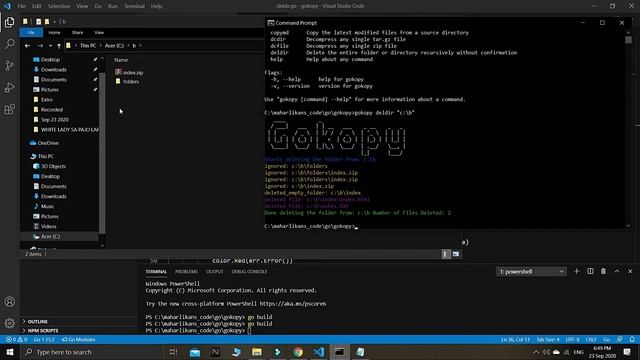Image resolution: width=640 pixels, height=360 pixels.
Task: Switch to VS Code on the taskbar
Action: [x=319, y=352]
